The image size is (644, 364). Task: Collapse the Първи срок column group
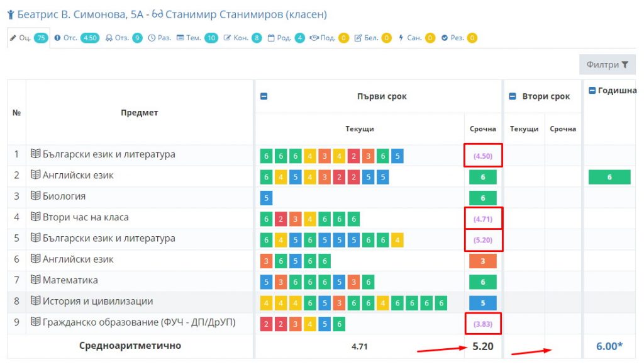click(x=264, y=97)
